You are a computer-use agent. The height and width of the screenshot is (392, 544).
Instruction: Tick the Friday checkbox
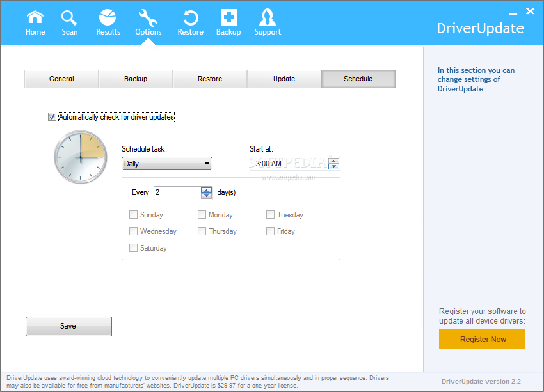pos(270,231)
